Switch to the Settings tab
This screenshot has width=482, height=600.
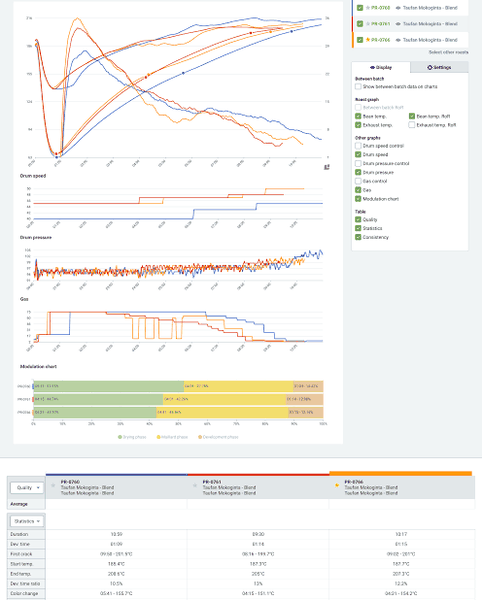(x=439, y=67)
